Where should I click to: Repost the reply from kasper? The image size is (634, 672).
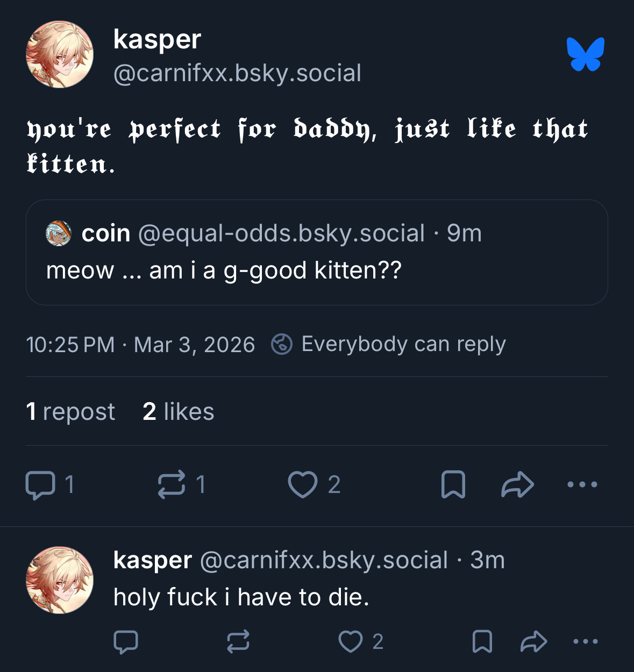(x=238, y=641)
